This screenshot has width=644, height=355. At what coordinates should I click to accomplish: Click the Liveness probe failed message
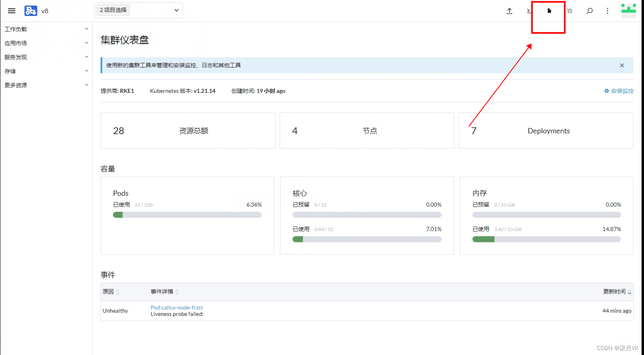[177, 314]
